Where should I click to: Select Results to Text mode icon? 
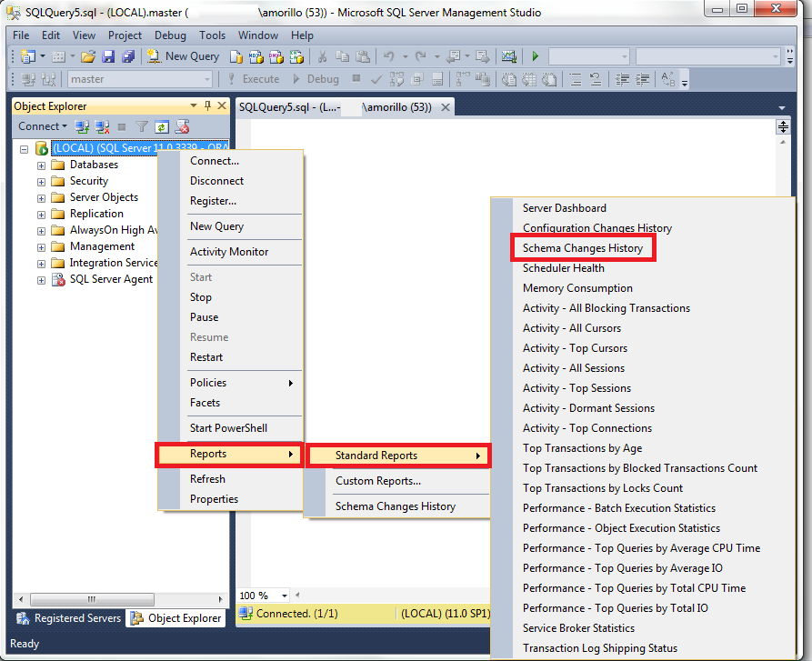(x=509, y=79)
